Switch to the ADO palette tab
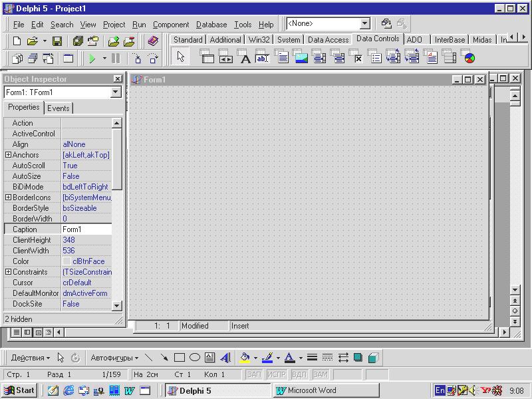 coord(414,40)
